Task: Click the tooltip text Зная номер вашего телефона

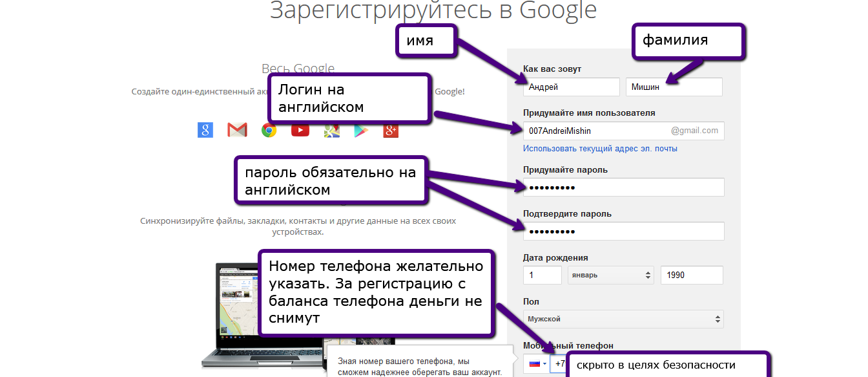Action: [x=420, y=366]
